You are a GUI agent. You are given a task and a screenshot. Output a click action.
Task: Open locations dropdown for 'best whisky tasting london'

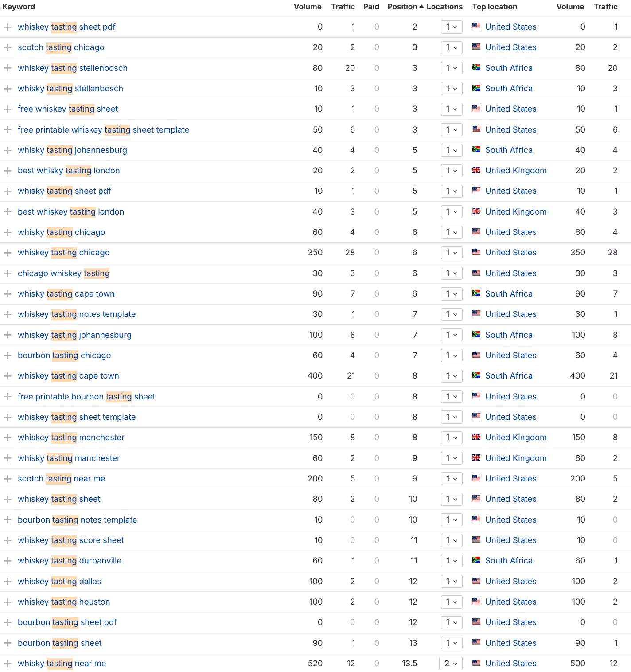(x=452, y=171)
